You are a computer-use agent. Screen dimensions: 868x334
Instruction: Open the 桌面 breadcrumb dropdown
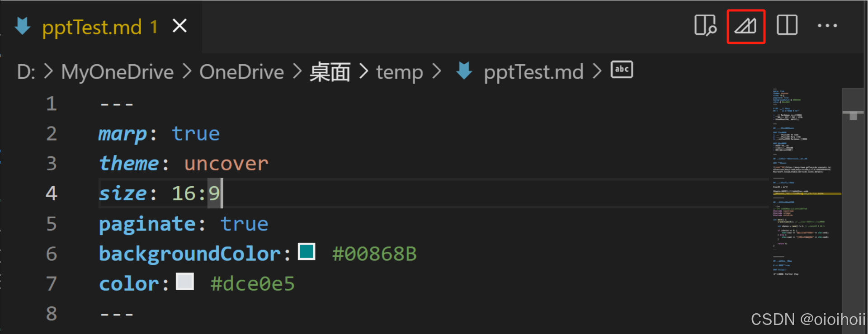click(x=330, y=72)
